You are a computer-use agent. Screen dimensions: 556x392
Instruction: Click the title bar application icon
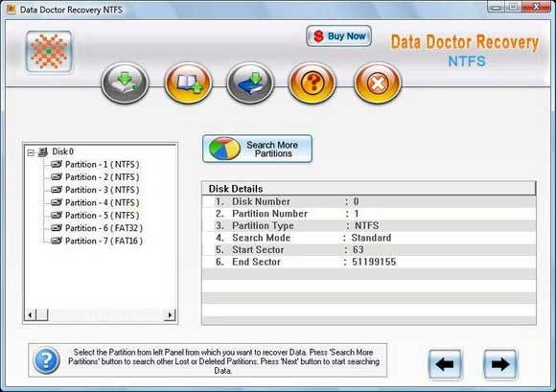click(11, 10)
